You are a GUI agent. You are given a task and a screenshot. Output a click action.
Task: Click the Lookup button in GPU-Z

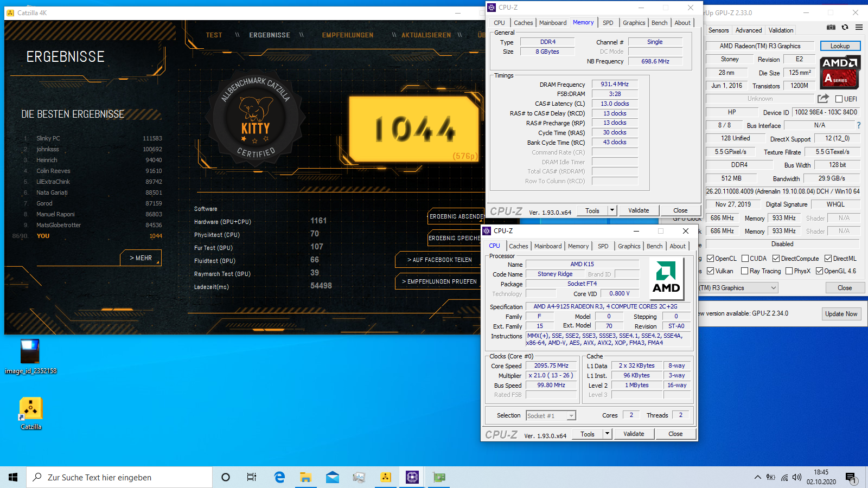point(840,46)
